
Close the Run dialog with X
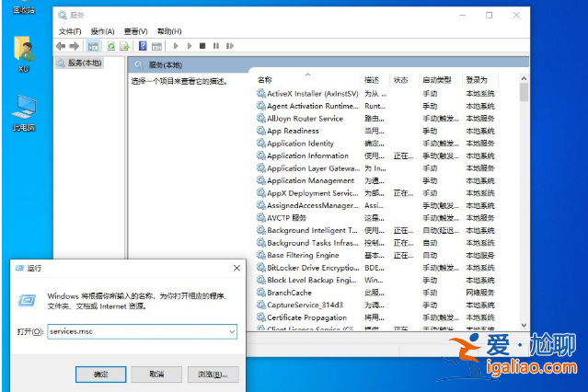[236, 268]
